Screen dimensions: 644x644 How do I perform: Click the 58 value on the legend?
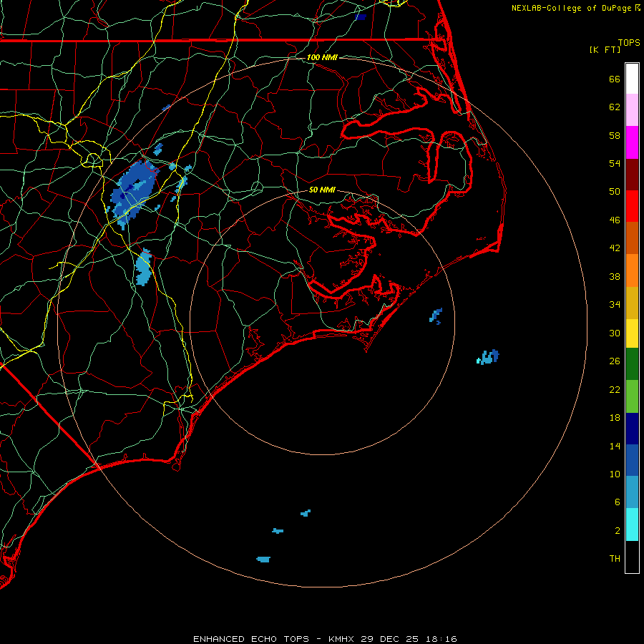click(615, 135)
